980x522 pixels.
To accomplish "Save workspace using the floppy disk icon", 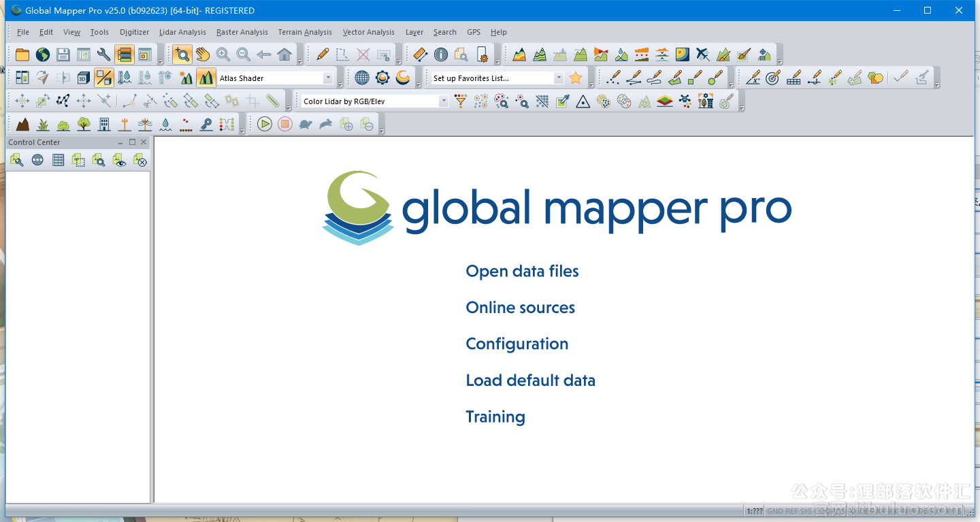I will point(63,55).
